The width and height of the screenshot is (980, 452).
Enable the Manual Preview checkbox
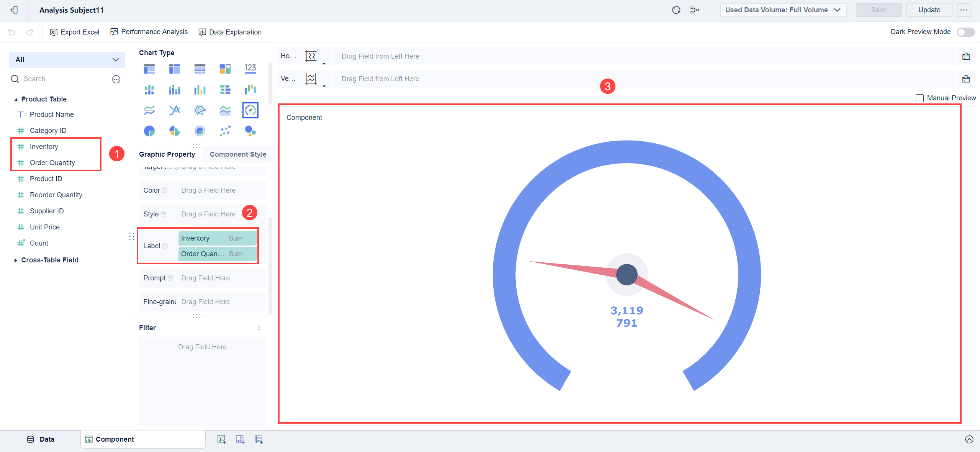pyautogui.click(x=919, y=98)
